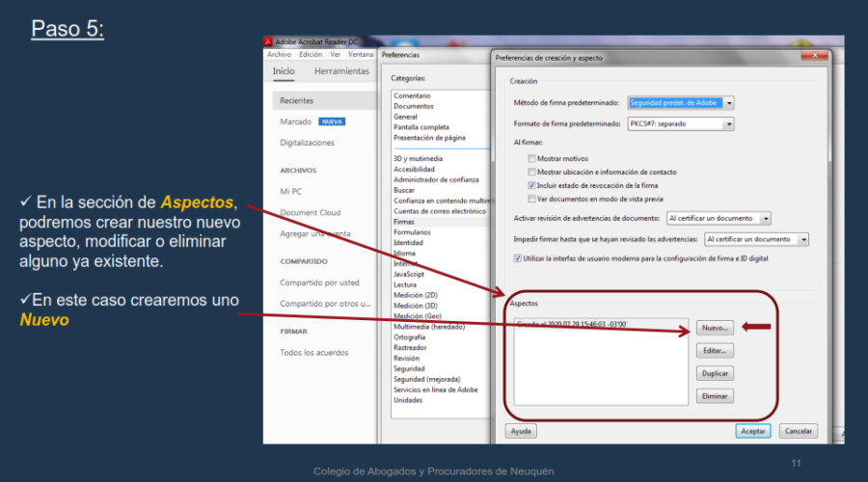This screenshot has width=868, height=482.
Task: Click the Eliminar button
Action: coord(715,396)
